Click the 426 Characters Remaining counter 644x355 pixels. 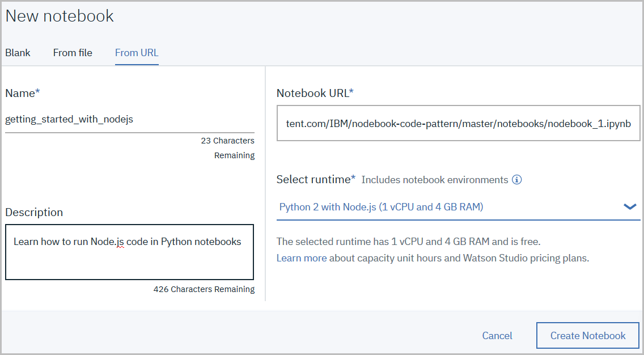204,289
